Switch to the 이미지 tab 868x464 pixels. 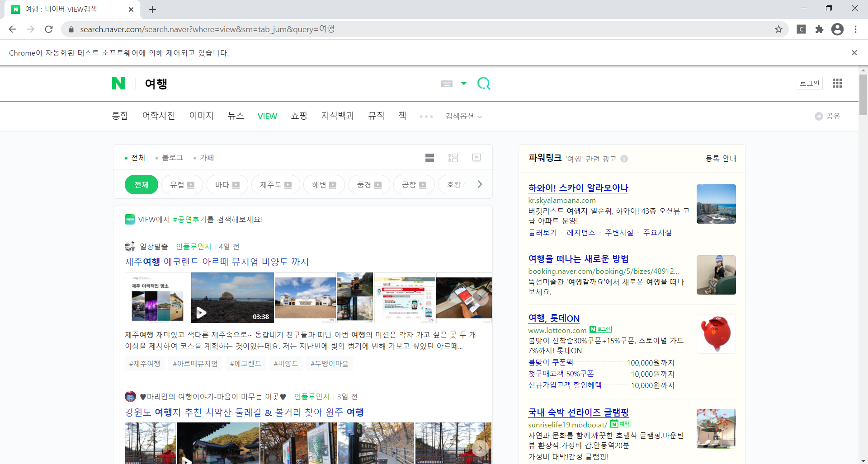click(x=202, y=116)
